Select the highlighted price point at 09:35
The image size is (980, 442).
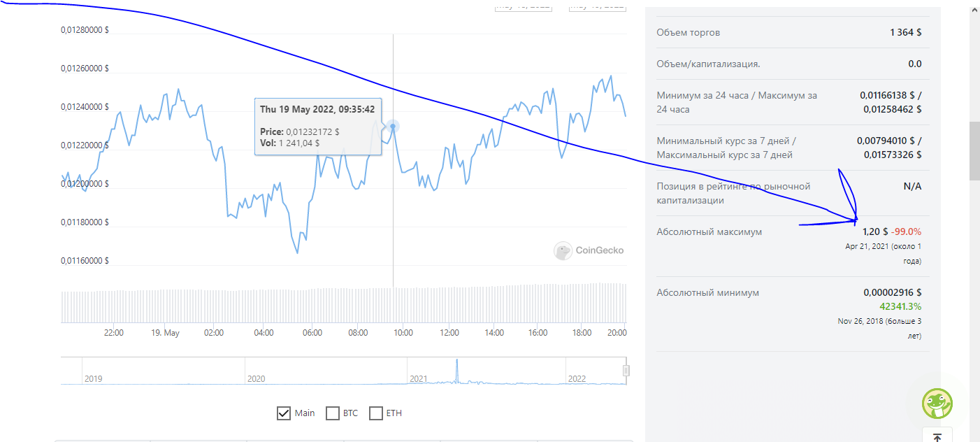coord(393,127)
